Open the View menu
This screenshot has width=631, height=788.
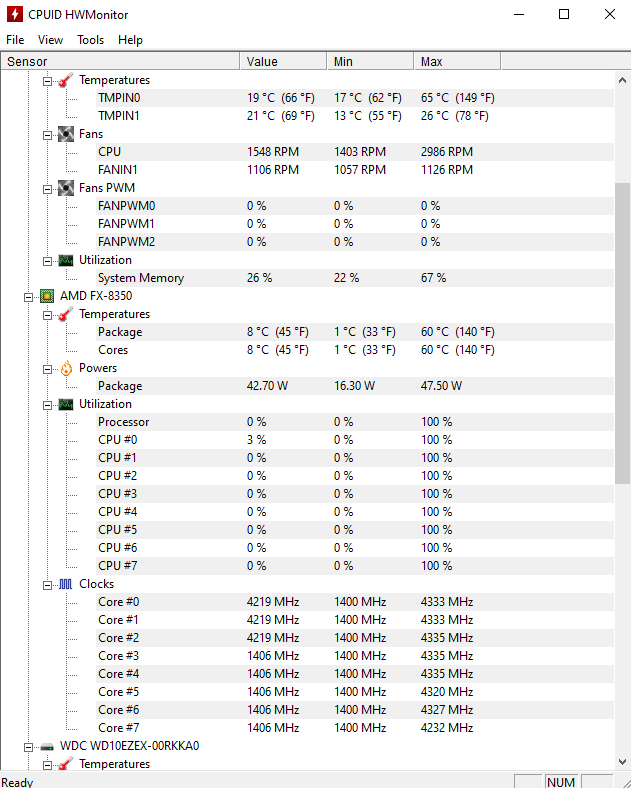50,40
